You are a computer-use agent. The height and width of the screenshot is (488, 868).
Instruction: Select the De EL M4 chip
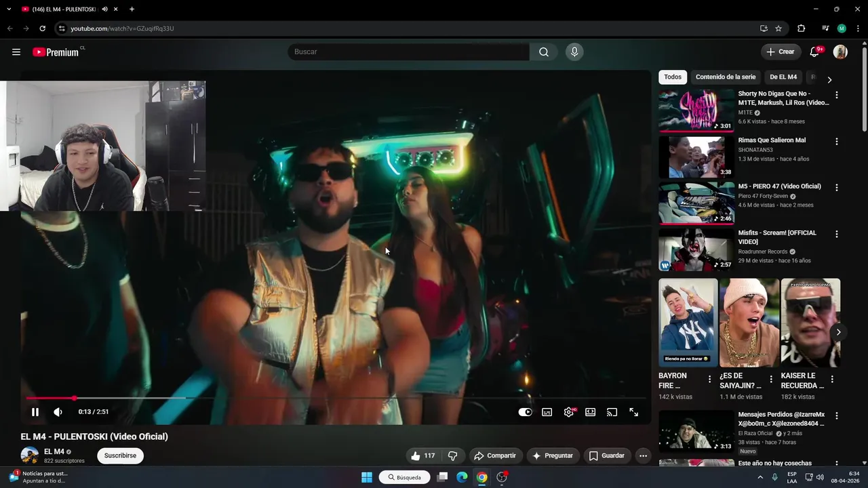[783, 77]
